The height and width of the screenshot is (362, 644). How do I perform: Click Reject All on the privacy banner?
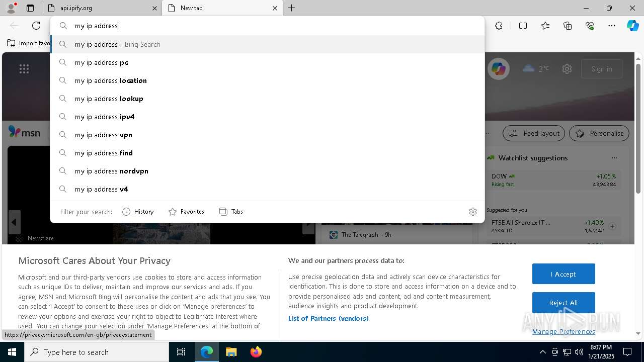click(563, 303)
